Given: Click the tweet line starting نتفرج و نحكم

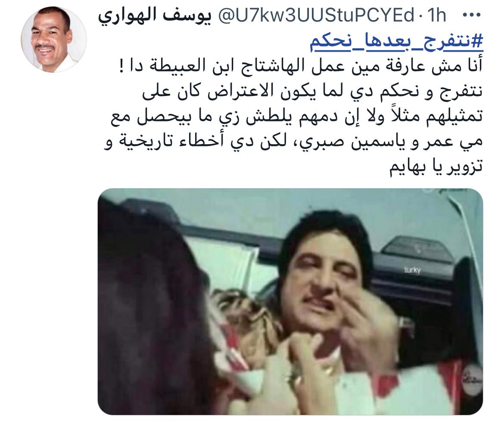Looking at the screenshot, I should pos(312,92).
